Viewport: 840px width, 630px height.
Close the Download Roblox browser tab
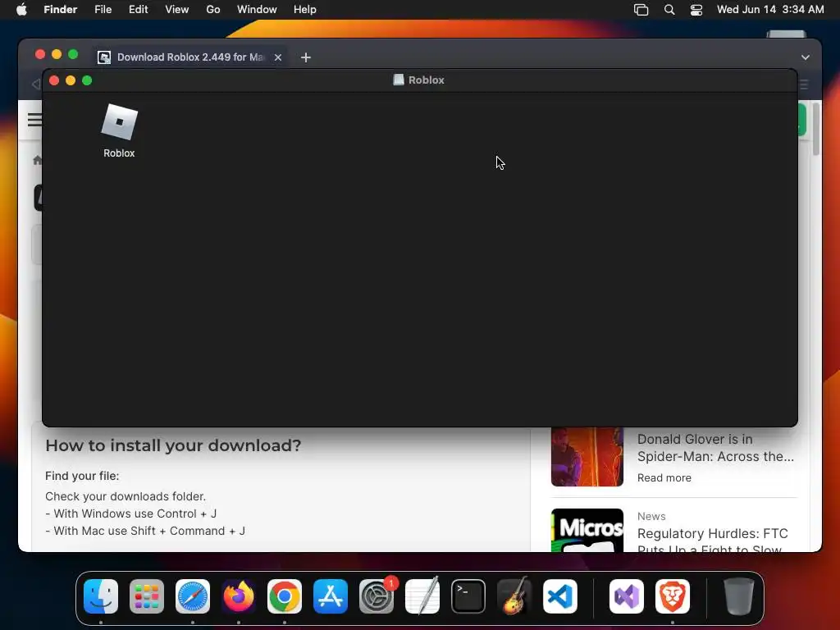278,57
